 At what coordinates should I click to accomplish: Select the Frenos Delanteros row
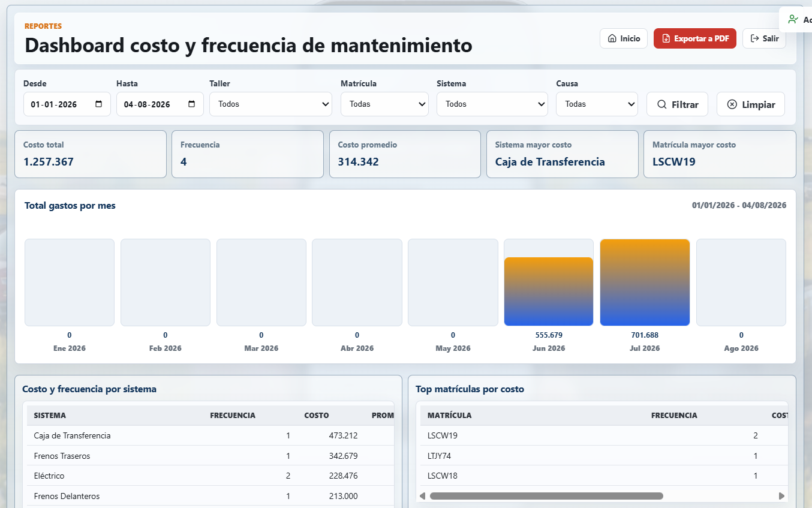coord(210,496)
